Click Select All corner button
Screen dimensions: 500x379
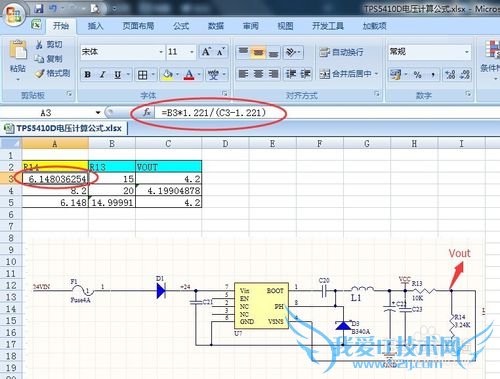coord(11,144)
